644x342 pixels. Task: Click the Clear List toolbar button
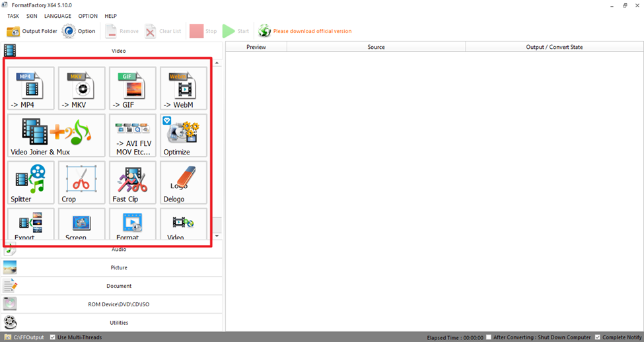(162, 31)
